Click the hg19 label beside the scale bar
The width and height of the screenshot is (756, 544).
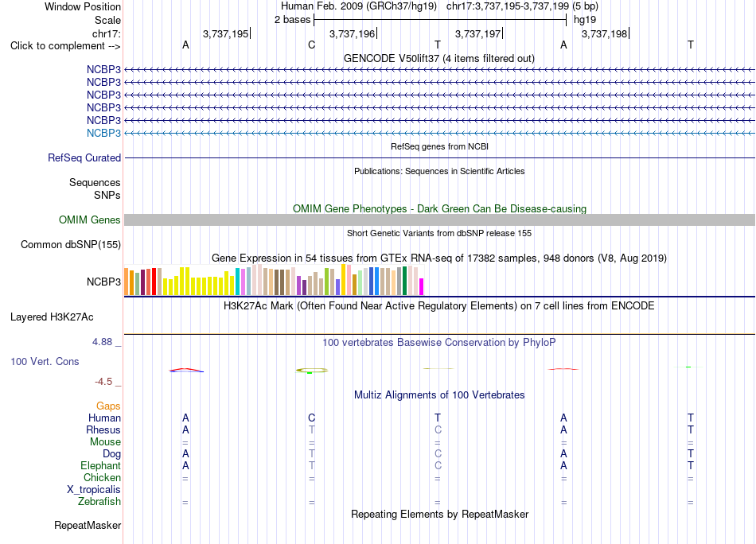pos(585,20)
